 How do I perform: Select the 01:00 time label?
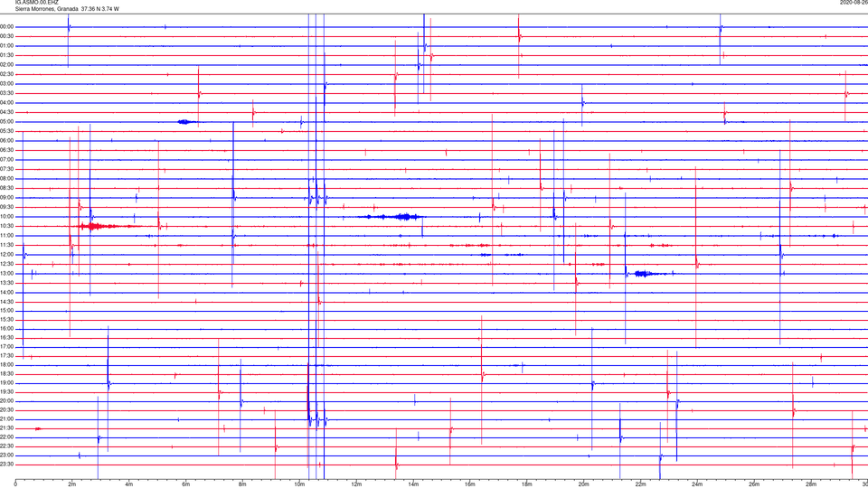pos(6,46)
